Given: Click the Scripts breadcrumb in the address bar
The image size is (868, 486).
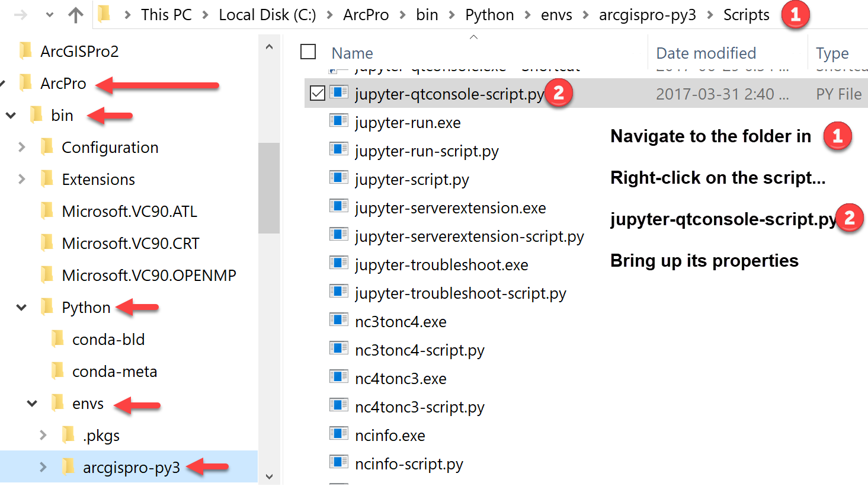Looking at the screenshot, I should coord(746,15).
